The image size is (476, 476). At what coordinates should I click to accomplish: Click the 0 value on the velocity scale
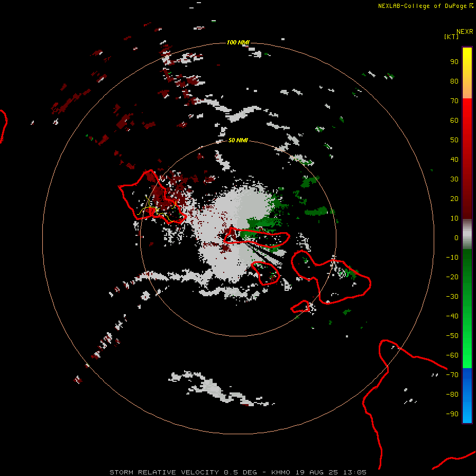point(456,238)
